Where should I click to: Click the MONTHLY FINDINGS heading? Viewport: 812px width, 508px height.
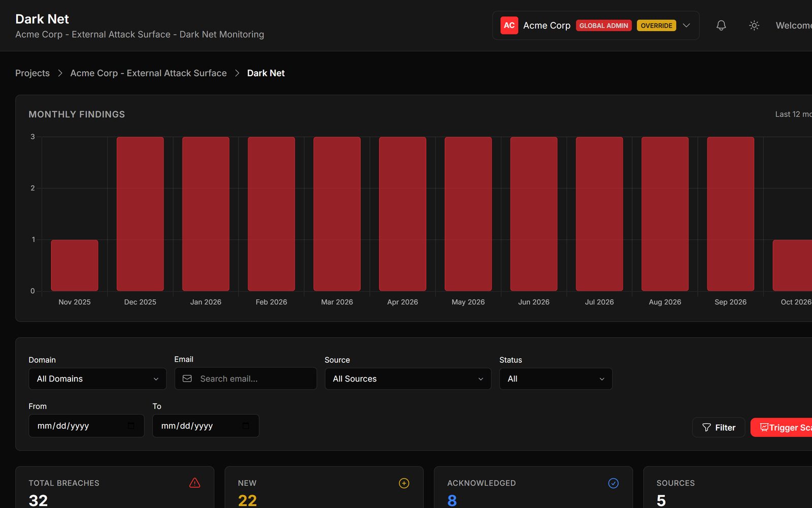pos(77,114)
